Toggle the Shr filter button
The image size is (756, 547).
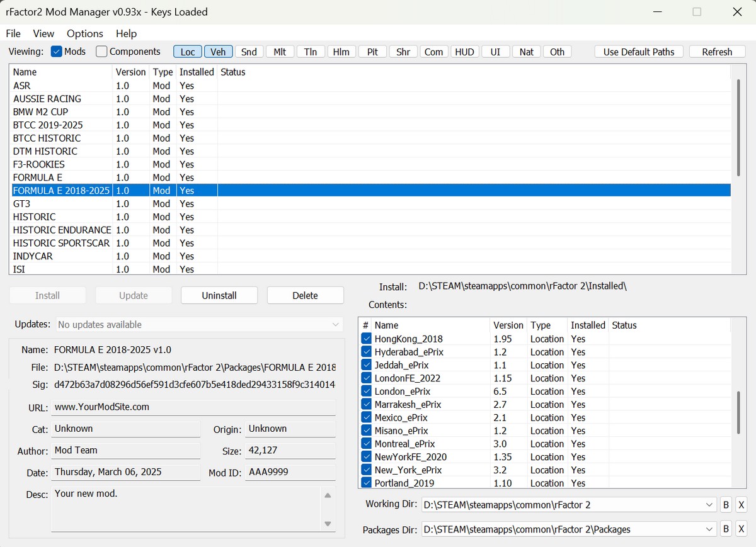[403, 52]
